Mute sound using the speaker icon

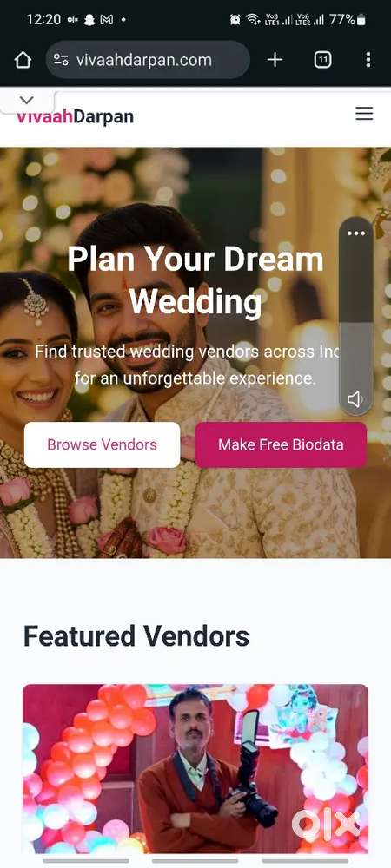[355, 398]
